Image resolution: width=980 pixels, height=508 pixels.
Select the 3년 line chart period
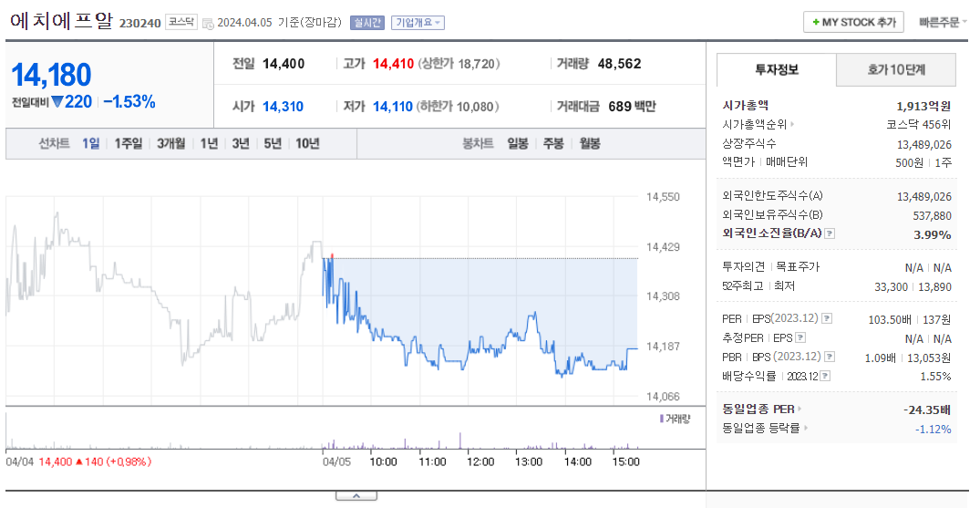click(x=241, y=144)
